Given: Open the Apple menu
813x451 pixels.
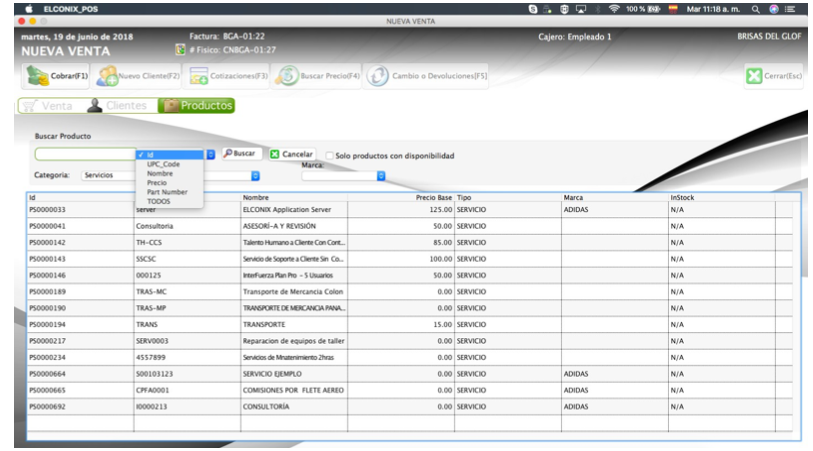Looking at the screenshot, I should pos(29,9).
